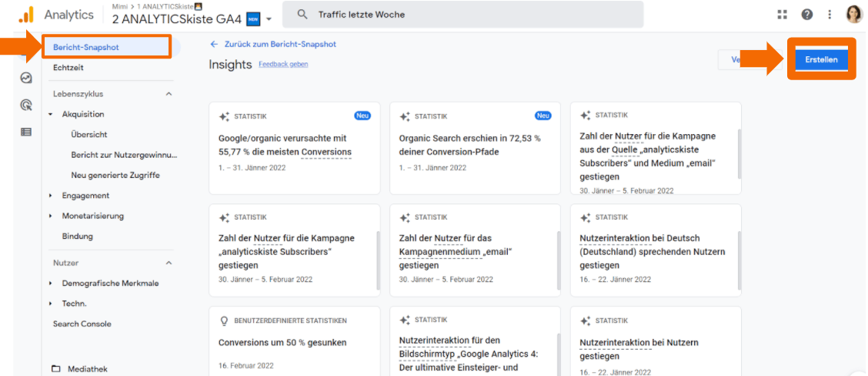868x376 pixels.
Task: Collapse the Nutzer section
Action: pyautogui.click(x=169, y=262)
